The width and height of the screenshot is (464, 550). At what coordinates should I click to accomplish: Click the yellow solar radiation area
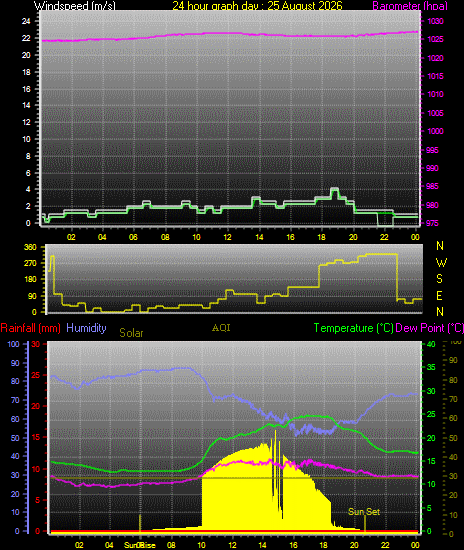[x=253, y=491]
